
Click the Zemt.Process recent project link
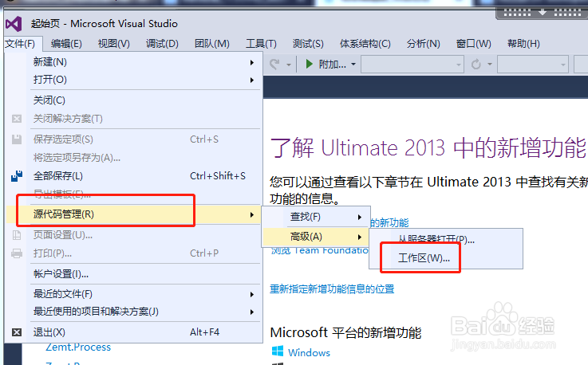tap(78, 347)
